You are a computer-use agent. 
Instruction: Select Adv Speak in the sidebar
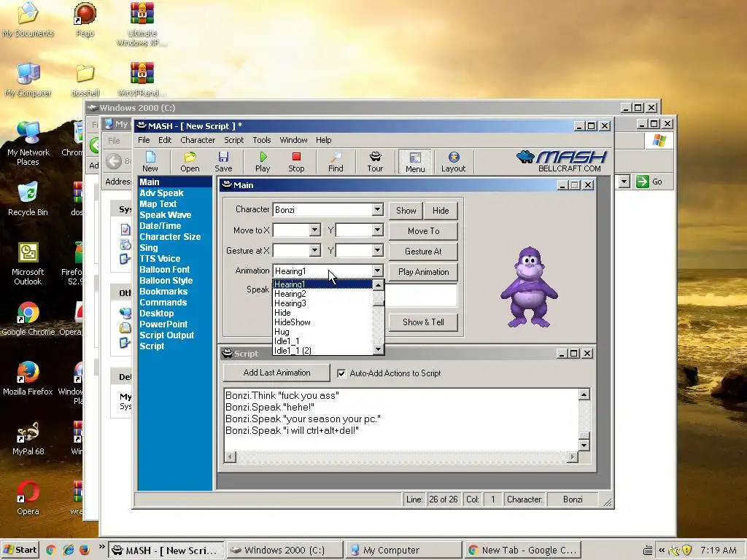coord(161,192)
